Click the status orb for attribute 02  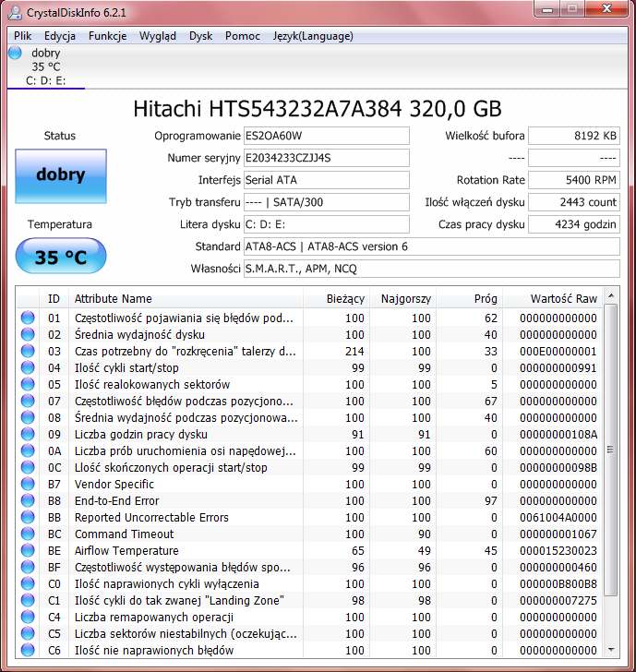tap(28, 334)
